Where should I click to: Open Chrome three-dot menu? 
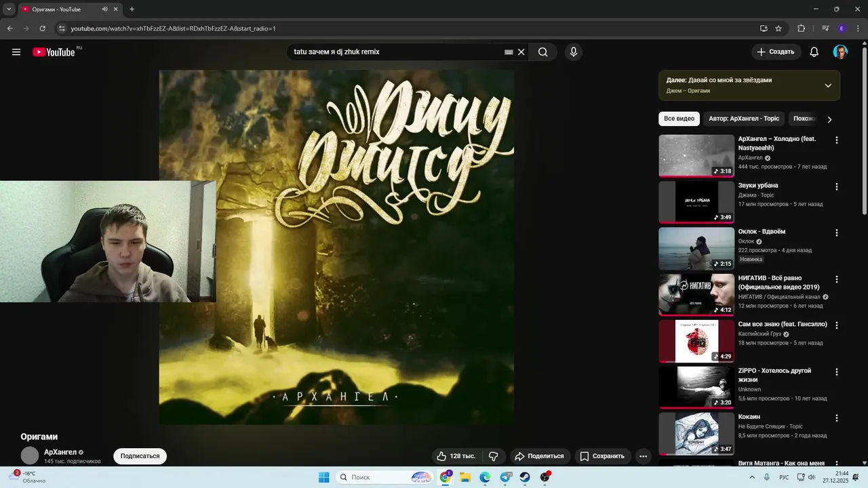858,28
